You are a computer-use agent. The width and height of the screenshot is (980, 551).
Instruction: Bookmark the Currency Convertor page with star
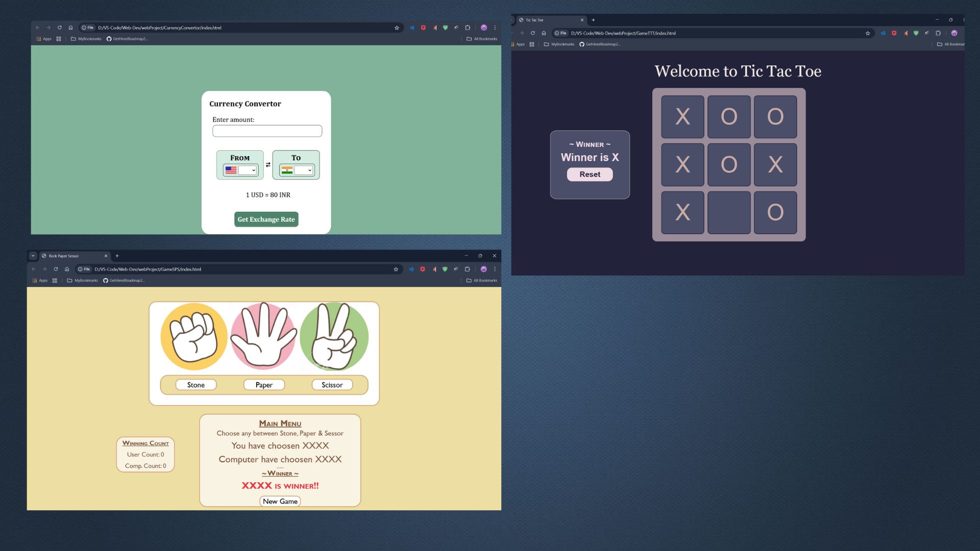tap(397, 28)
